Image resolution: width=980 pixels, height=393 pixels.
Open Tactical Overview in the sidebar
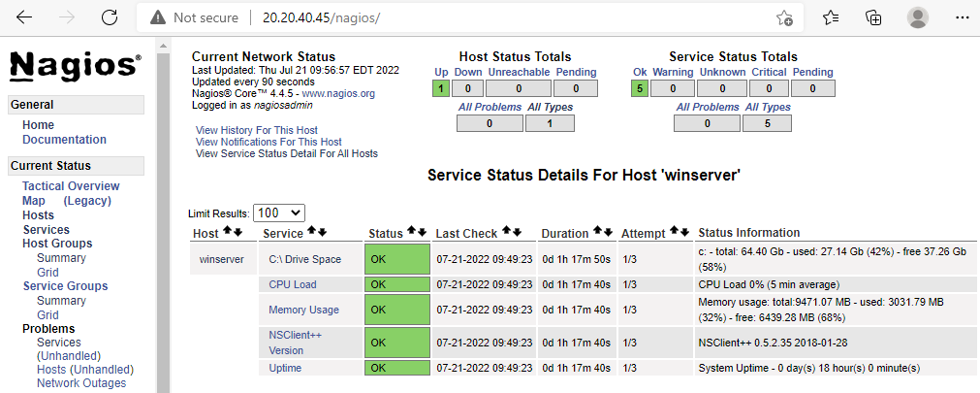tap(71, 186)
